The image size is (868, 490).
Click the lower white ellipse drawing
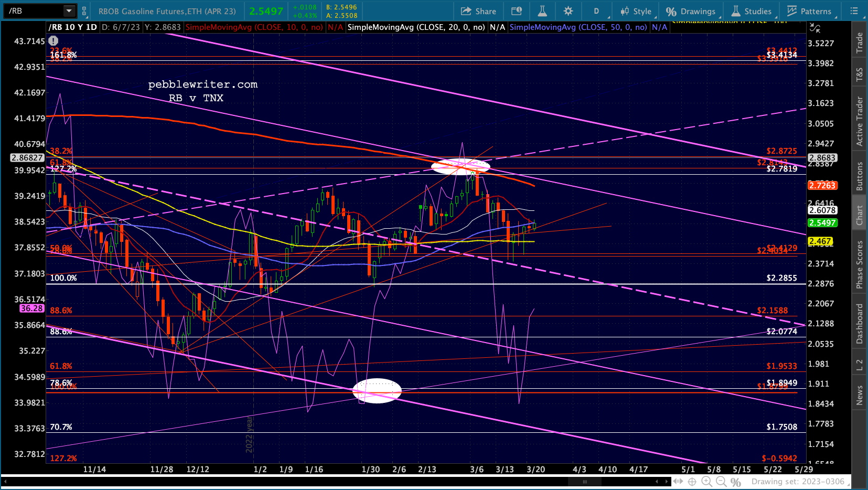(x=377, y=391)
